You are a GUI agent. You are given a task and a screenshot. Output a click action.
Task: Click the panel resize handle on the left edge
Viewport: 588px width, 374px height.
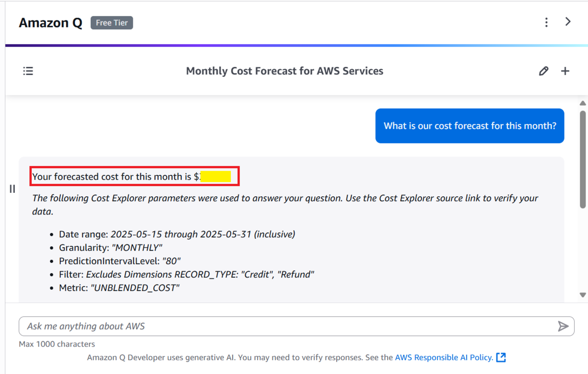12,188
